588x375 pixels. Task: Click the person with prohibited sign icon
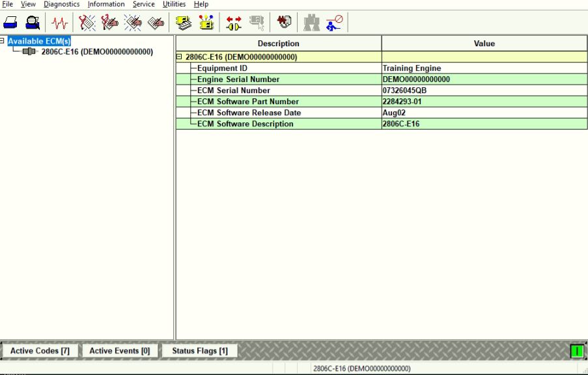tap(335, 23)
